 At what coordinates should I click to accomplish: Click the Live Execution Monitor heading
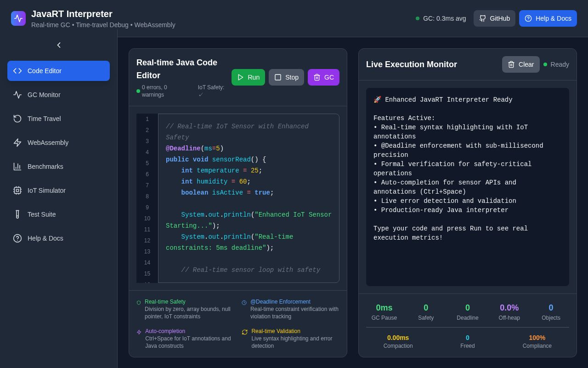point(412,64)
